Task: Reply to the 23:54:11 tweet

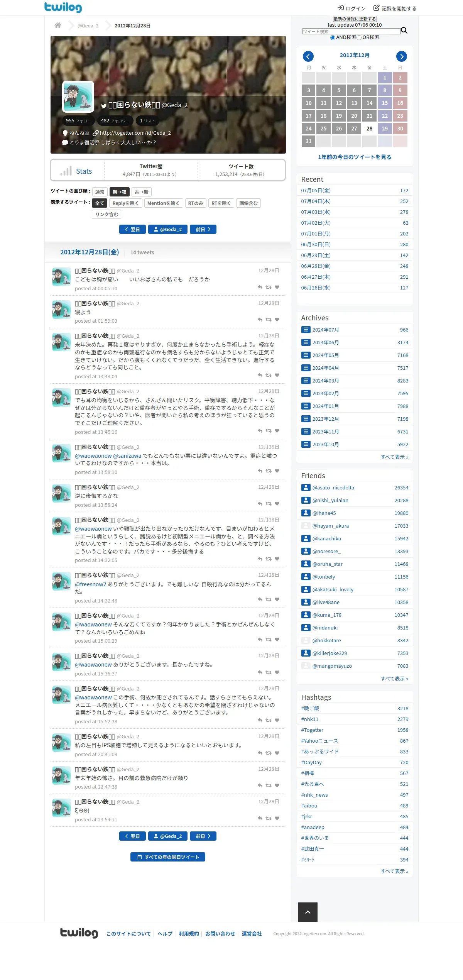Action: [260, 818]
